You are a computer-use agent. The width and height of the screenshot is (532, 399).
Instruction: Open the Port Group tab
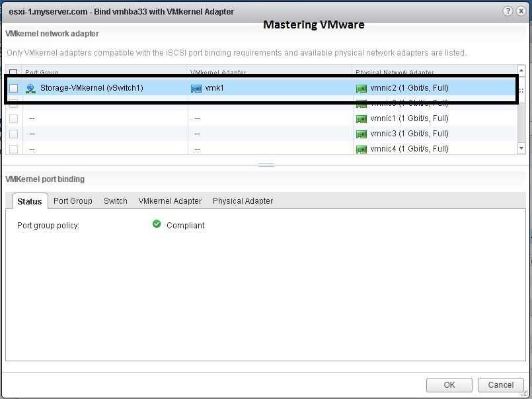[73, 201]
